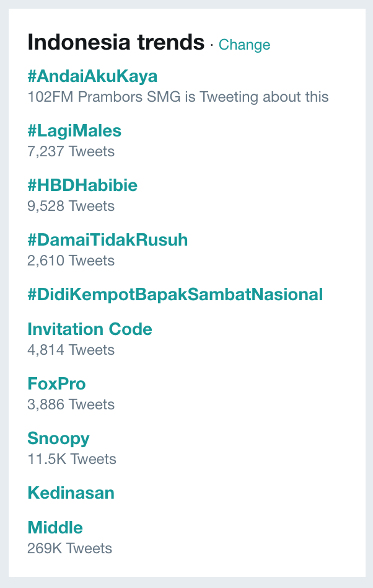Click the 3,886 Tweets count under FoxPro

coord(71,404)
